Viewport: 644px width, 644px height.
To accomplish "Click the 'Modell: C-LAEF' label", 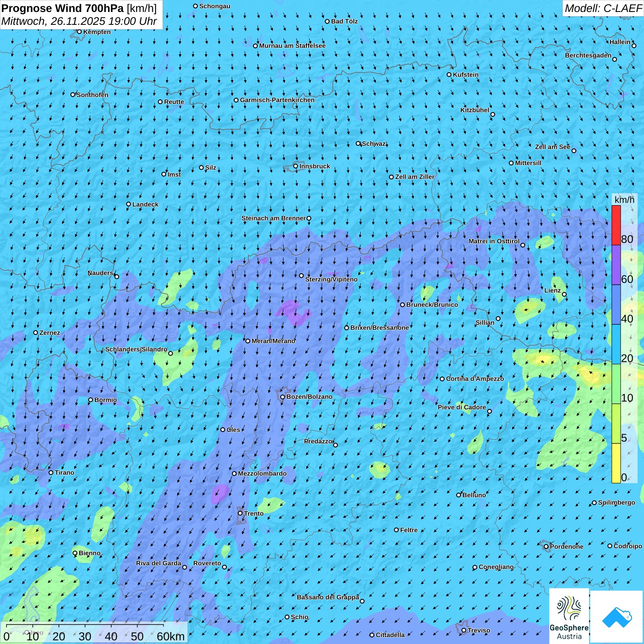I will [x=603, y=8].
